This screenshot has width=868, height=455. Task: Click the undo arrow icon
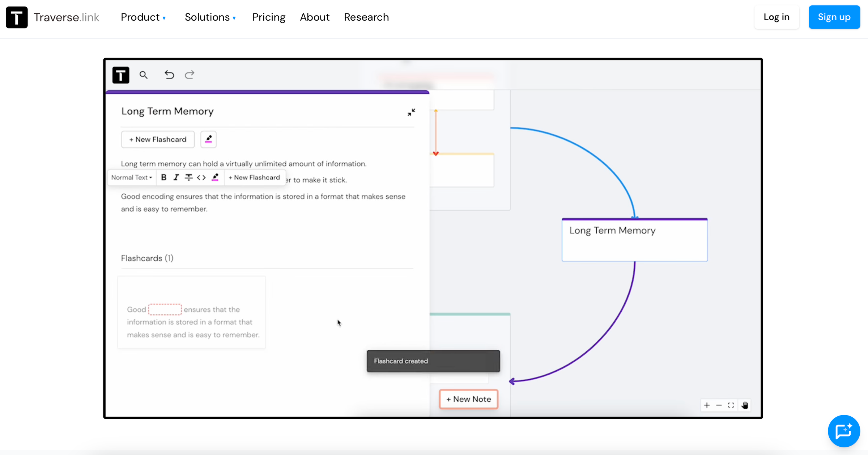(169, 75)
